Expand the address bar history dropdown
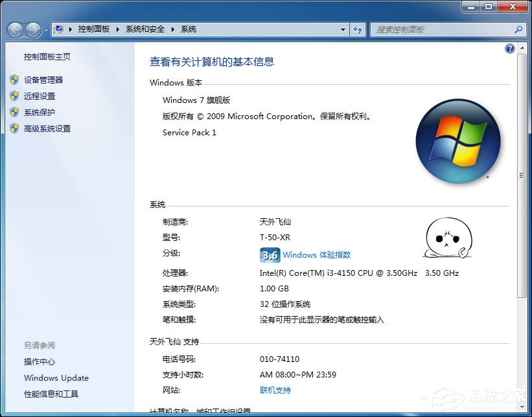 point(343,29)
